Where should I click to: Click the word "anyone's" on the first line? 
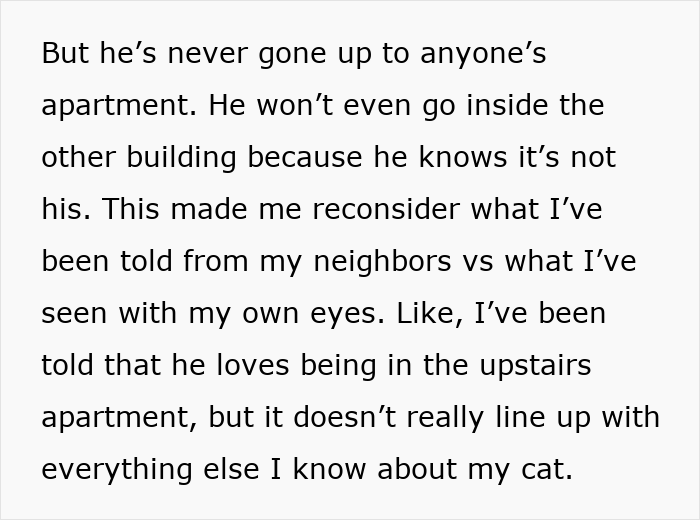click(484, 53)
